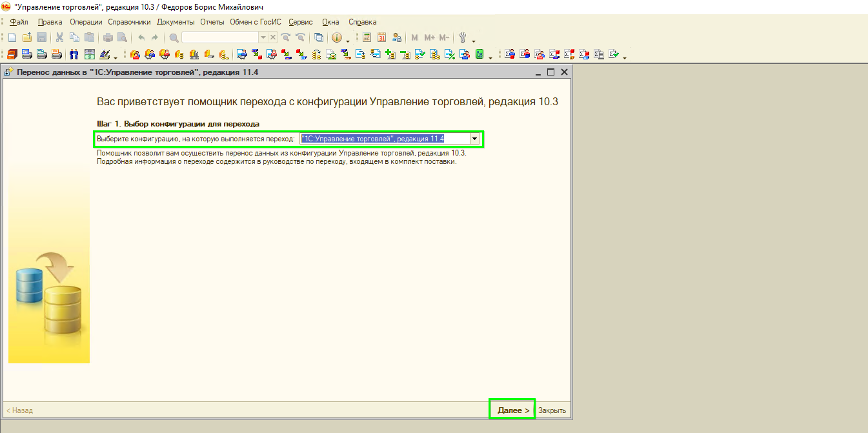Open the Файл menu
This screenshot has height=433, width=868.
point(19,22)
